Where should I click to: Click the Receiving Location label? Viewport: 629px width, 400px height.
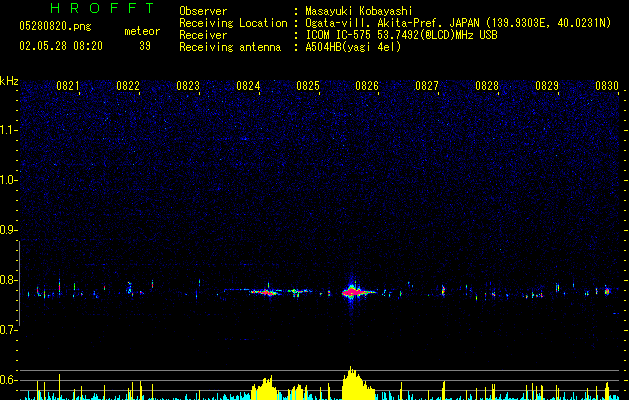pyautogui.click(x=233, y=23)
